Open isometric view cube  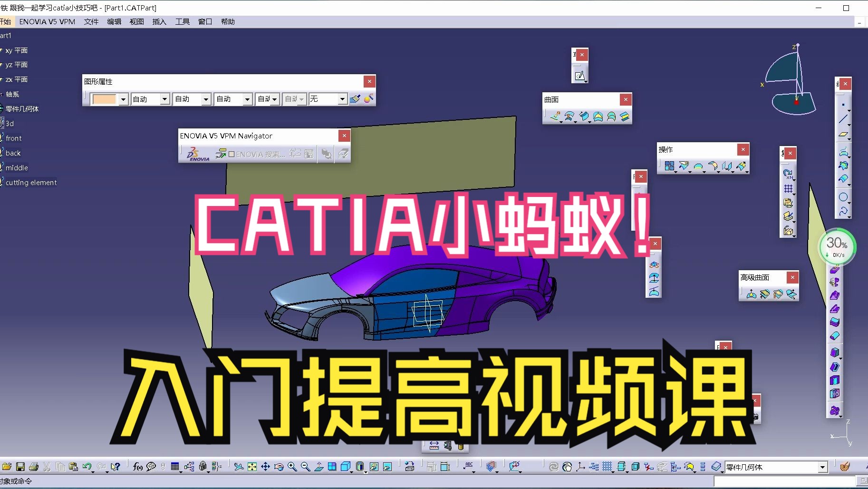click(346, 467)
